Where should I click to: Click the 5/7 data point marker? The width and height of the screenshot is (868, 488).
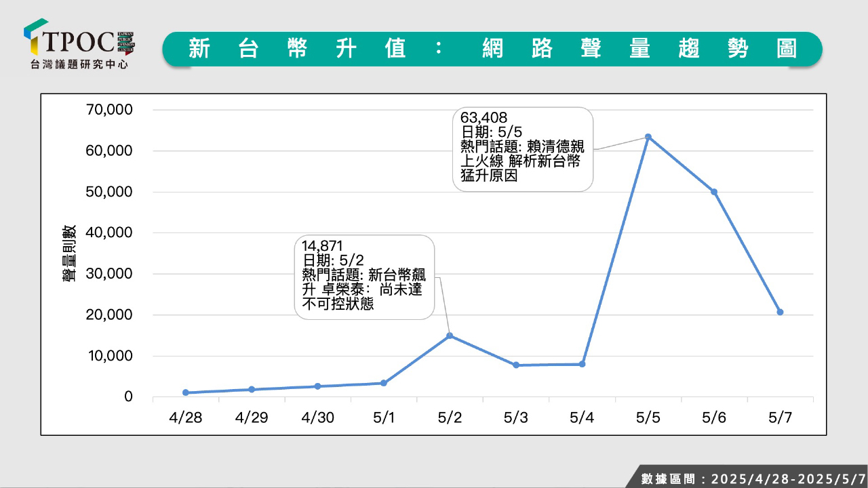tap(780, 312)
